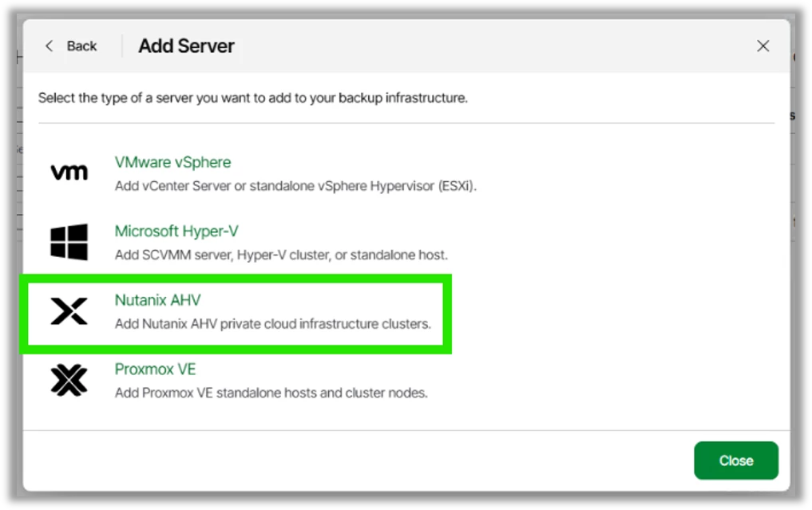Image resolution: width=812 pixels, height=510 pixels.
Task: Click the green Close button
Action: tap(736, 461)
